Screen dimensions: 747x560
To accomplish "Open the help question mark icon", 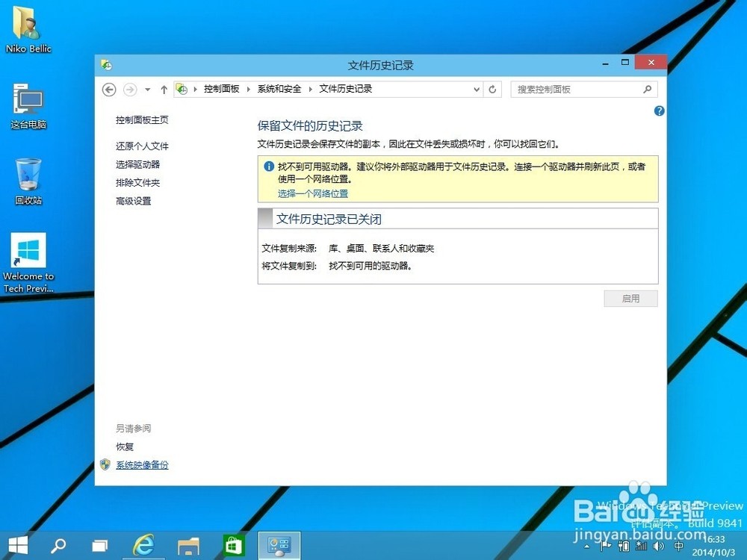I will 659,111.
